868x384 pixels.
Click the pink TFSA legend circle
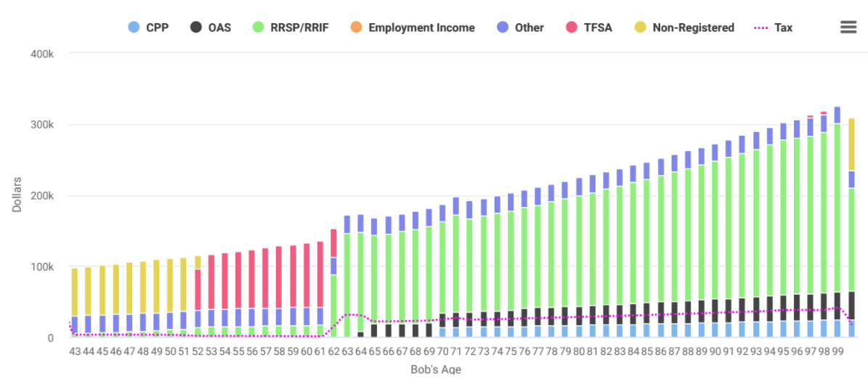pos(570,28)
